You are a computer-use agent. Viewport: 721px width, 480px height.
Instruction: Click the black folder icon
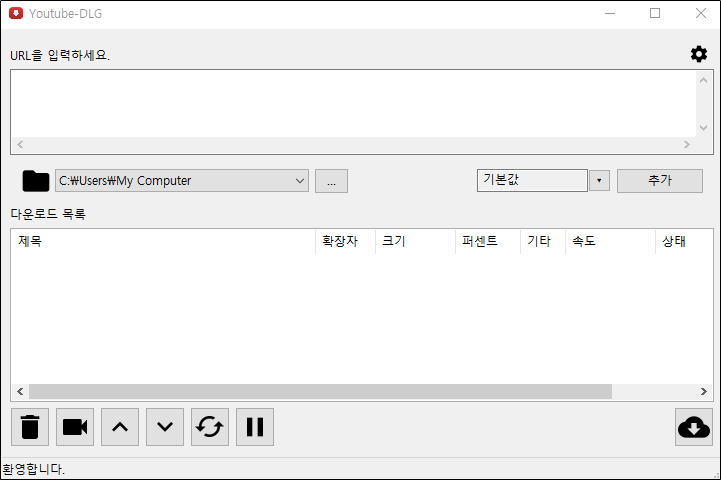click(x=36, y=181)
